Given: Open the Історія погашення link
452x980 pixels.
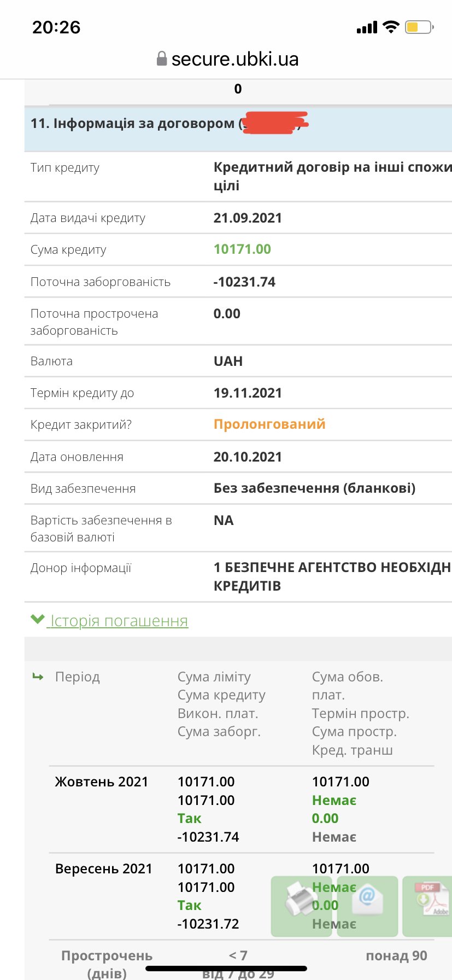Looking at the screenshot, I should click(119, 621).
